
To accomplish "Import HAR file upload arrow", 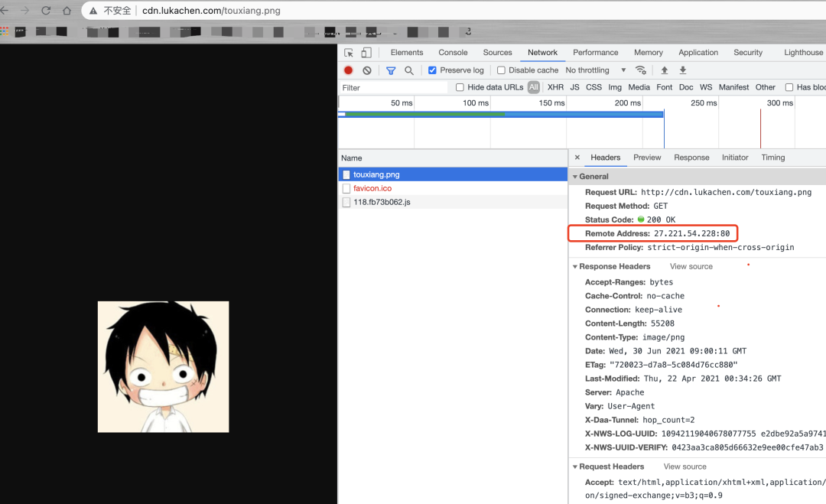I will tap(665, 70).
